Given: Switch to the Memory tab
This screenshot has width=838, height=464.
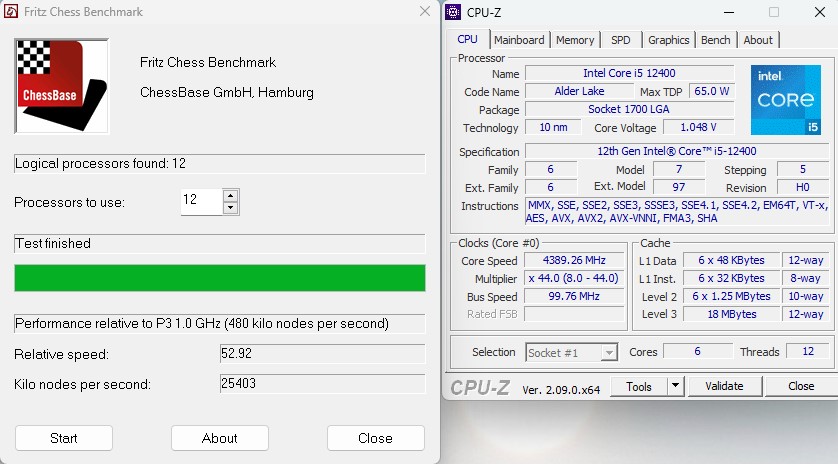Looking at the screenshot, I should [575, 40].
